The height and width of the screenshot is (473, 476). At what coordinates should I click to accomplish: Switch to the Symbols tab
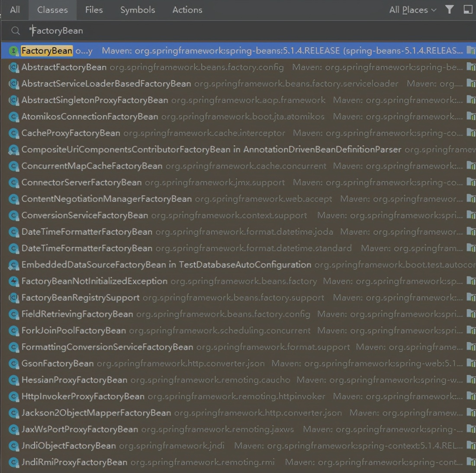point(138,10)
